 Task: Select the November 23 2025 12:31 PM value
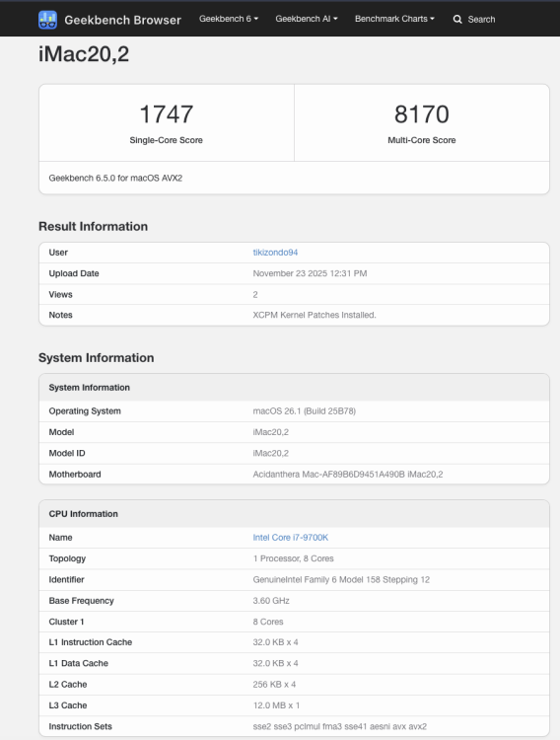(310, 273)
